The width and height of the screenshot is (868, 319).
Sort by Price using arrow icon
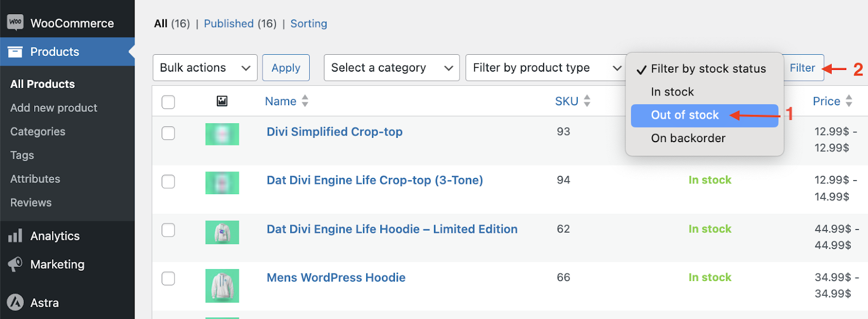click(x=849, y=101)
